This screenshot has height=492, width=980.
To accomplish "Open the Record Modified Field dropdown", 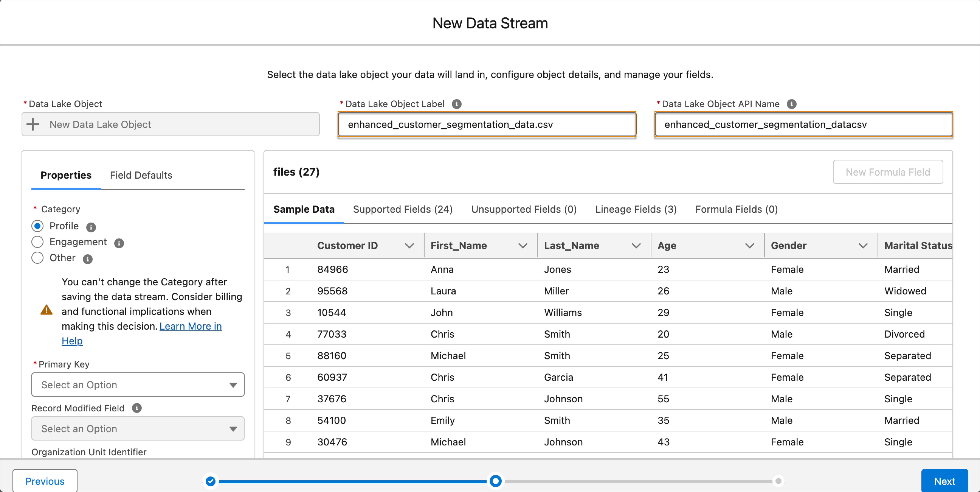I will pos(138,428).
